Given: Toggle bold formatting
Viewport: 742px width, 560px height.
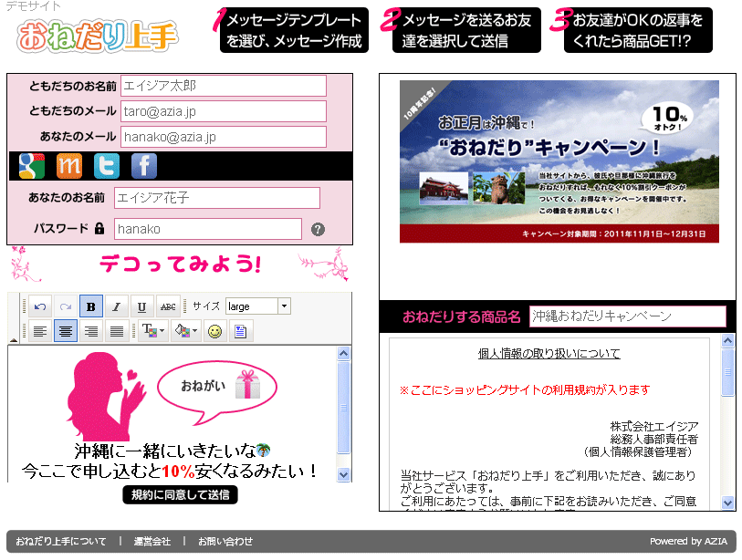Looking at the screenshot, I should coord(90,306).
